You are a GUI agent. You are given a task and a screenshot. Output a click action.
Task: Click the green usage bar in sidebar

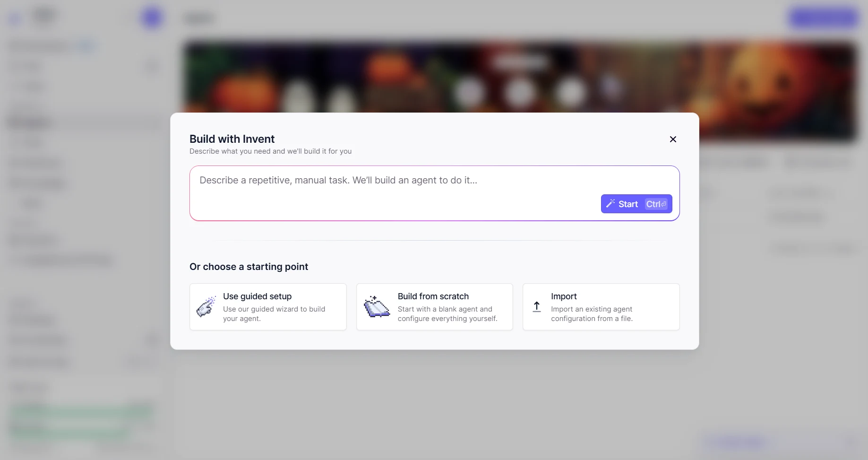click(80, 411)
